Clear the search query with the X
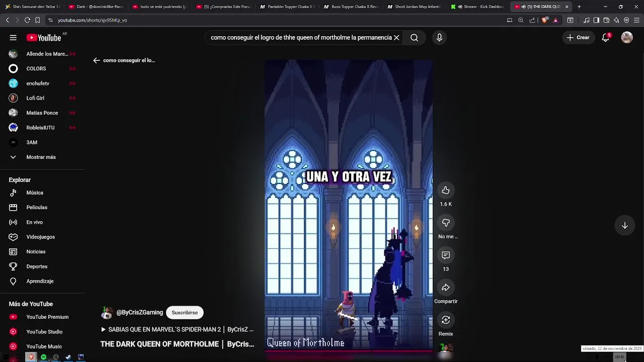 pos(396,38)
